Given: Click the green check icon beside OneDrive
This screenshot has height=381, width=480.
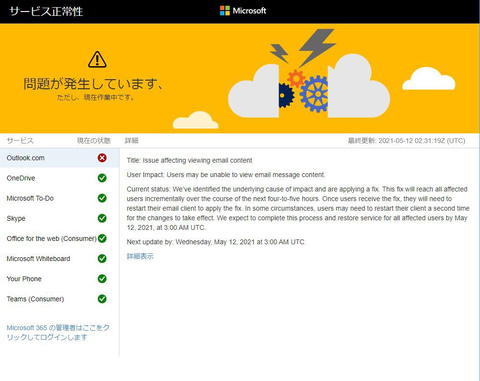Looking at the screenshot, I should click(102, 178).
